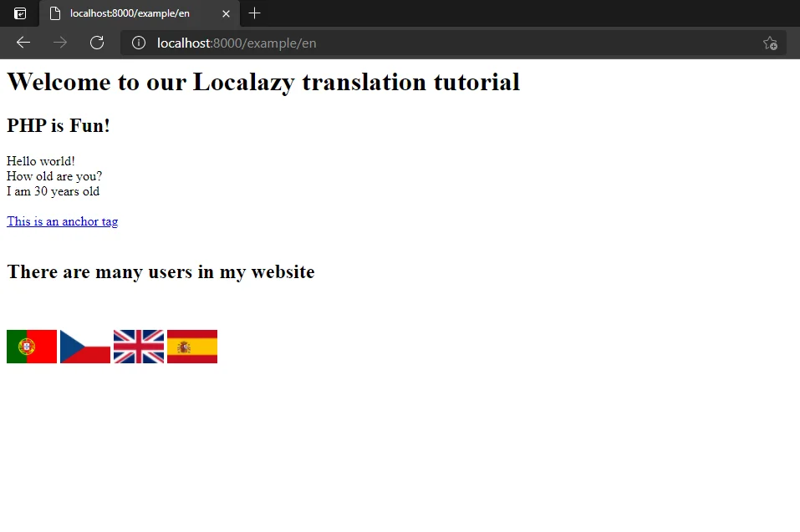The height and width of the screenshot is (532, 800).
Task: Follow the 'This is an anchor tag' link
Action: coord(62,220)
